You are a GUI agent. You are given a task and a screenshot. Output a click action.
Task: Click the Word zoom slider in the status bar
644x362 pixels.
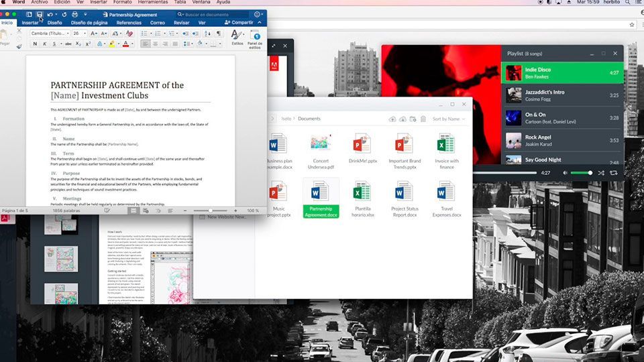pyautogui.click(x=210, y=210)
